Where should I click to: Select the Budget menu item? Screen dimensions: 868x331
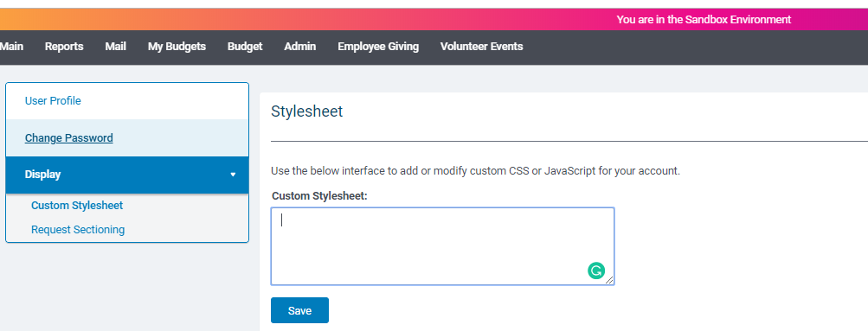click(245, 47)
